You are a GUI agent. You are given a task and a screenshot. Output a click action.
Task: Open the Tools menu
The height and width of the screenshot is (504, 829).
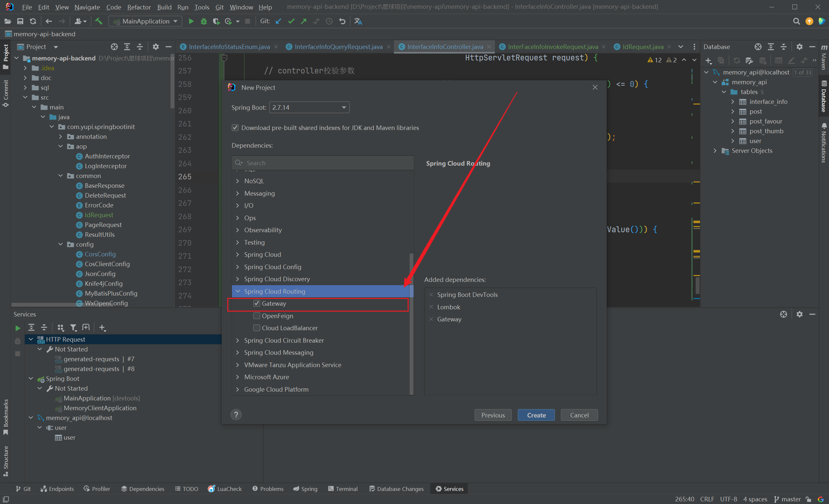coord(202,7)
